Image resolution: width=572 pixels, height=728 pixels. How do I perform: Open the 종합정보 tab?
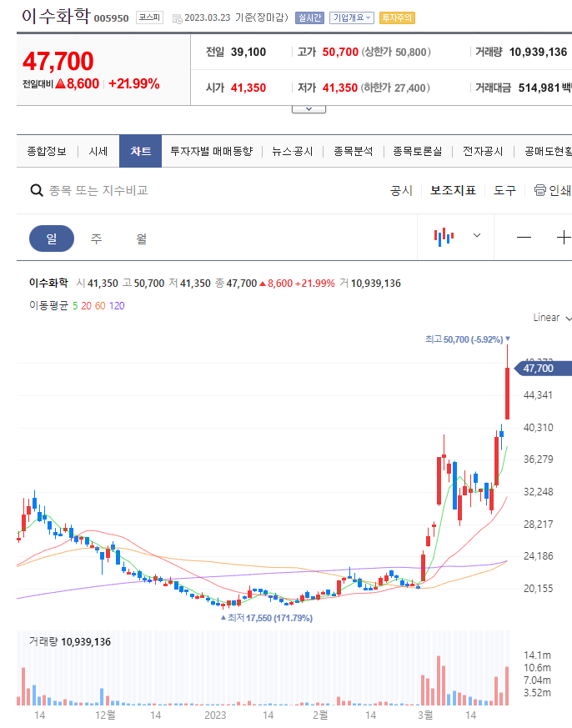47,152
